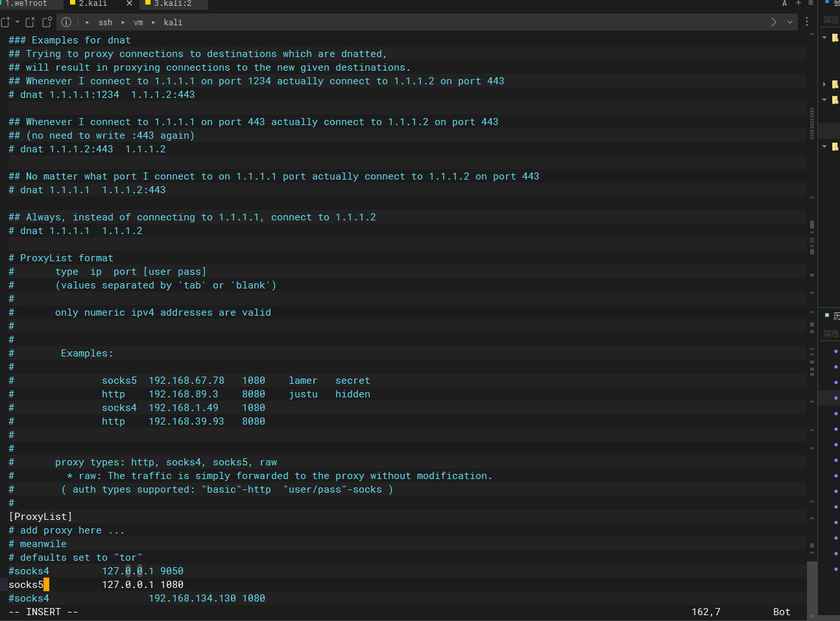The height and width of the screenshot is (621, 840).
Task: Click the 'http 192.168.89.3' example line
Action: pyautogui.click(x=236, y=394)
